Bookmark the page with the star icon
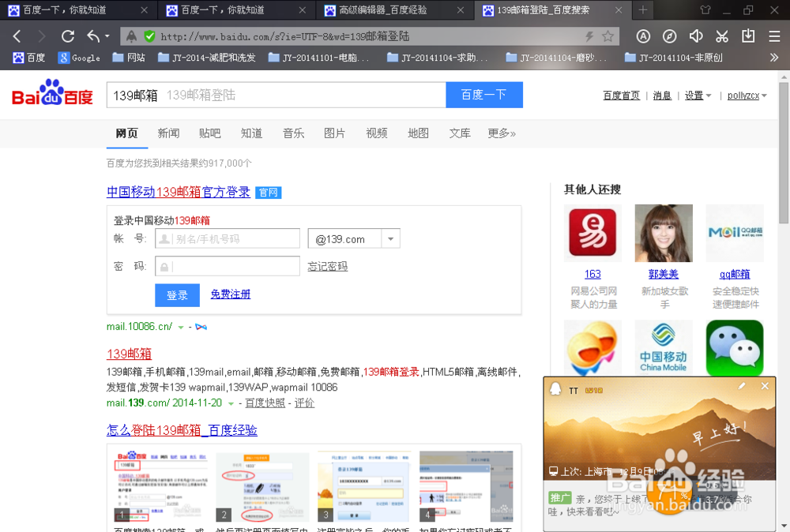 click(x=608, y=36)
